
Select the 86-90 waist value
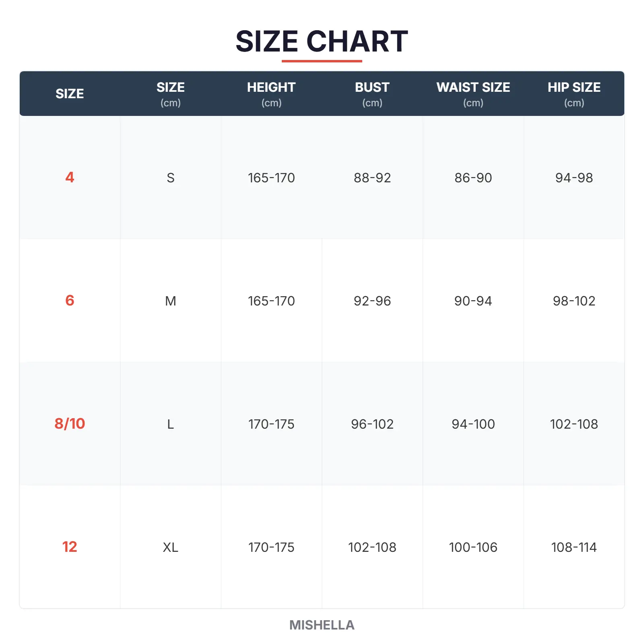(x=473, y=178)
